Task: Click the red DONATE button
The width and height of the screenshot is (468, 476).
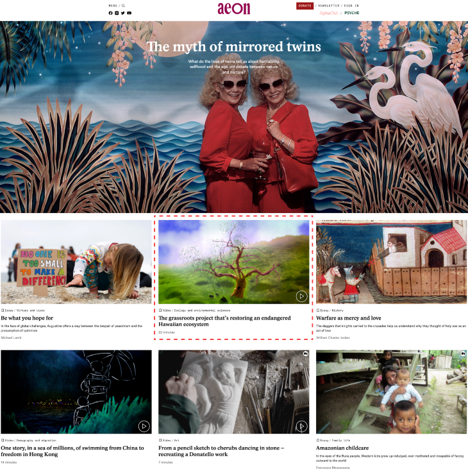Action: click(305, 6)
